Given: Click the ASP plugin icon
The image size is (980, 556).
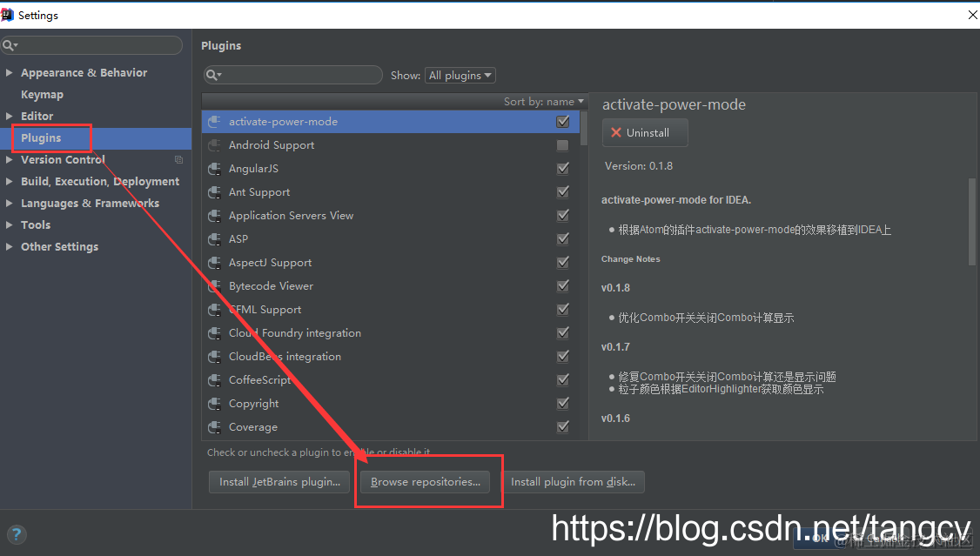Looking at the screenshot, I should pos(214,239).
